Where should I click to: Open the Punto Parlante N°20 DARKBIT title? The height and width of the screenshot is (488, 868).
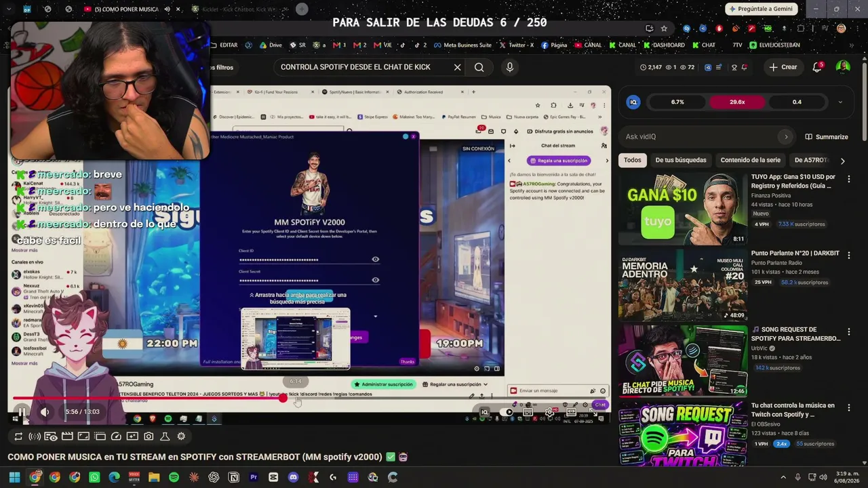pos(795,253)
